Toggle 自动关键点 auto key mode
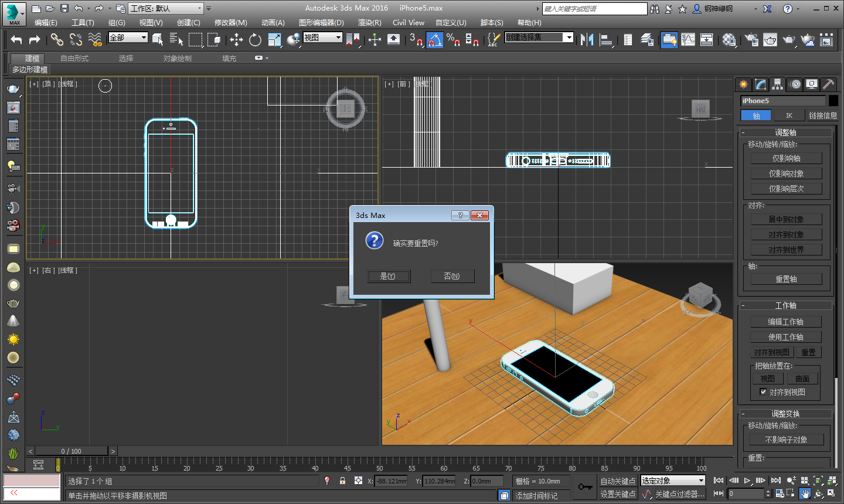 [x=618, y=481]
